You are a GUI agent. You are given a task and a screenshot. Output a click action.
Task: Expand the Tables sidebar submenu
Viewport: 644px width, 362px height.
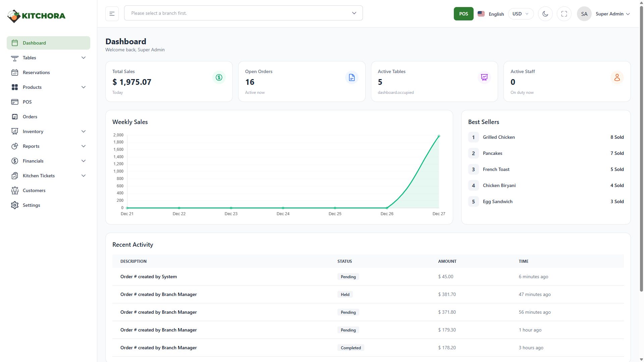(x=83, y=58)
